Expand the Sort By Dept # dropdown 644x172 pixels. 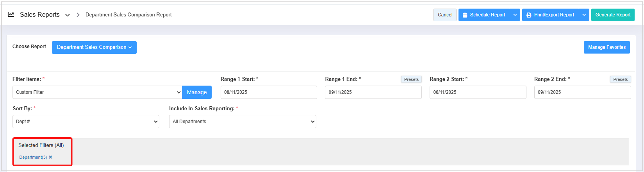tap(86, 122)
